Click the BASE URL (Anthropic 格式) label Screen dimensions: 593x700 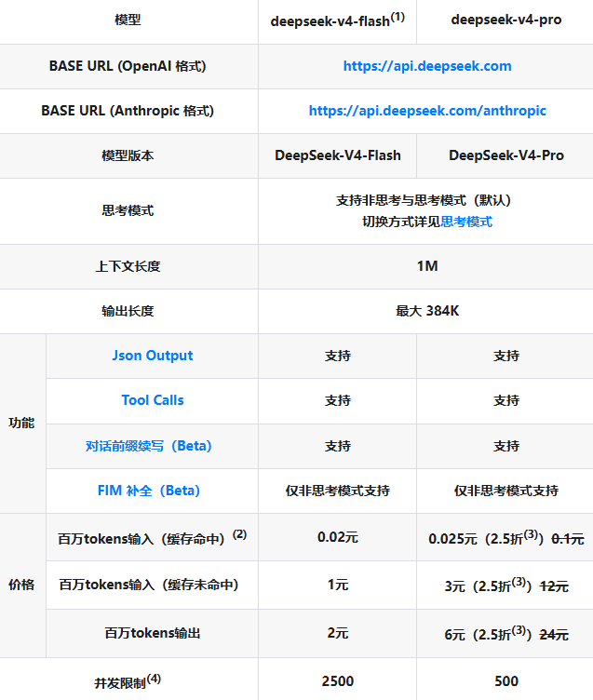click(128, 111)
